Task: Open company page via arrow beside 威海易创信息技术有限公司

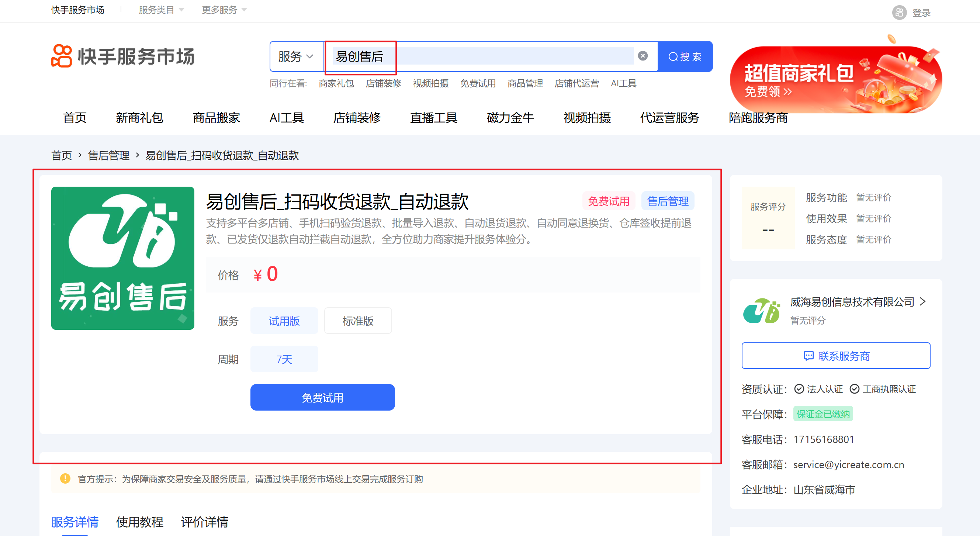Action: pyautogui.click(x=922, y=302)
